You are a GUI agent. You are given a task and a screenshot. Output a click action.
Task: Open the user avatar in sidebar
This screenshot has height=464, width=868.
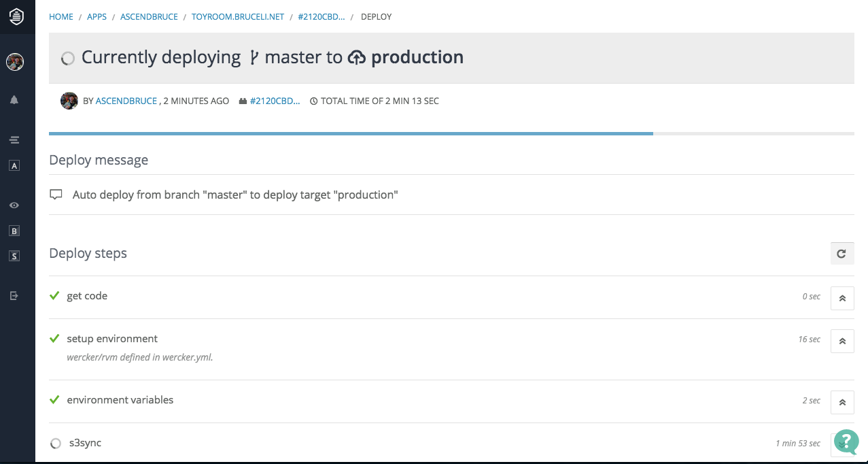15,62
